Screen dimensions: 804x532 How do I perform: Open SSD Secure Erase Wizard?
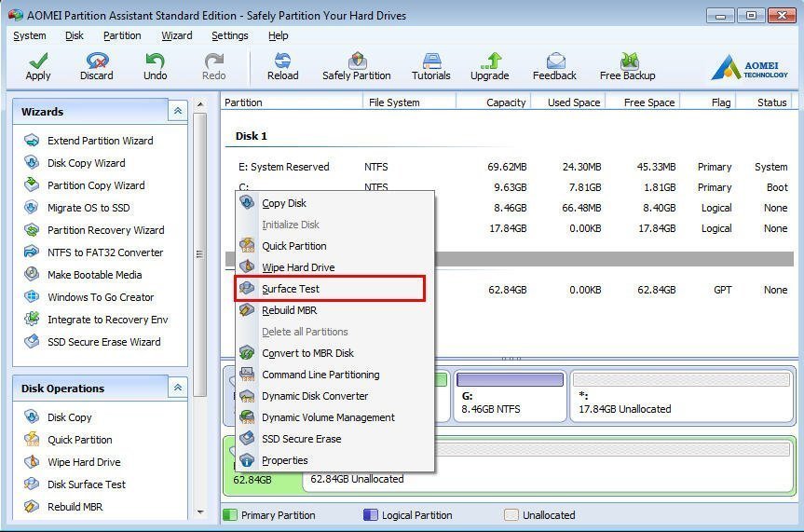103,342
